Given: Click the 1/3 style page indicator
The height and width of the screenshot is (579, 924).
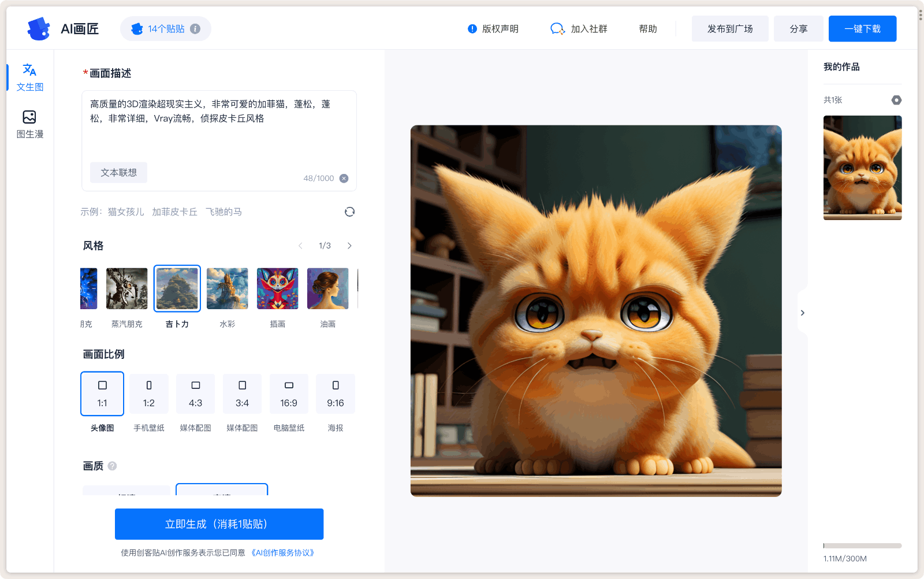Looking at the screenshot, I should click(x=325, y=246).
